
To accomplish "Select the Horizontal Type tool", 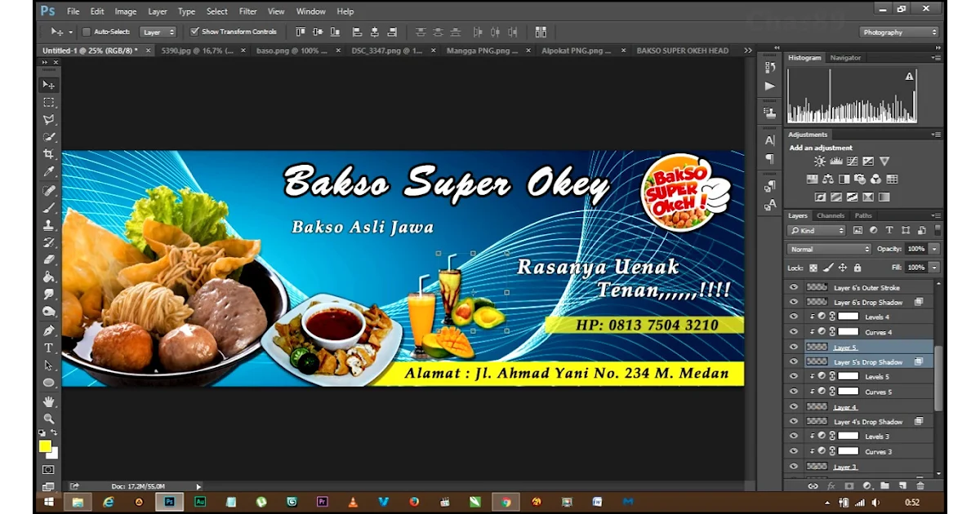I will pyautogui.click(x=49, y=348).
